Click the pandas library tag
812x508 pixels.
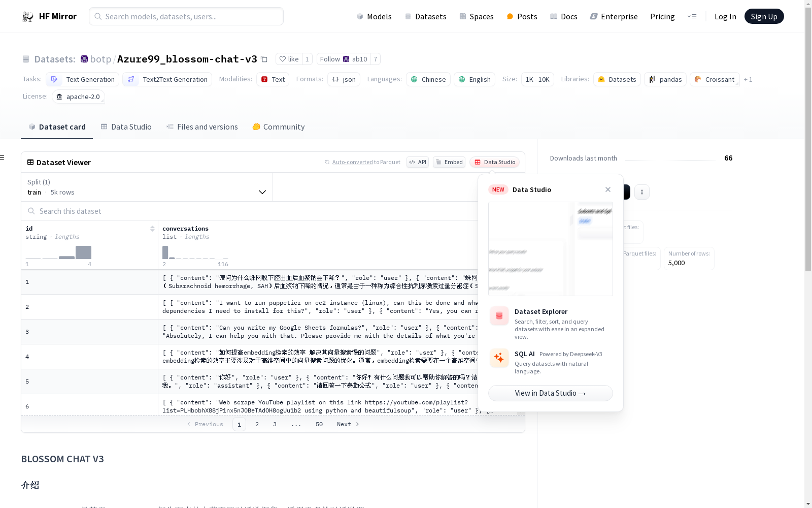[x=665, y=79]
